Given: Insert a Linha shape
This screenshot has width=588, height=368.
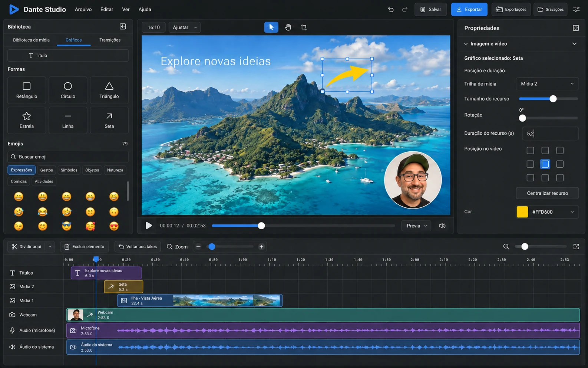Looking at the screenshot, I should coord(68,120).
